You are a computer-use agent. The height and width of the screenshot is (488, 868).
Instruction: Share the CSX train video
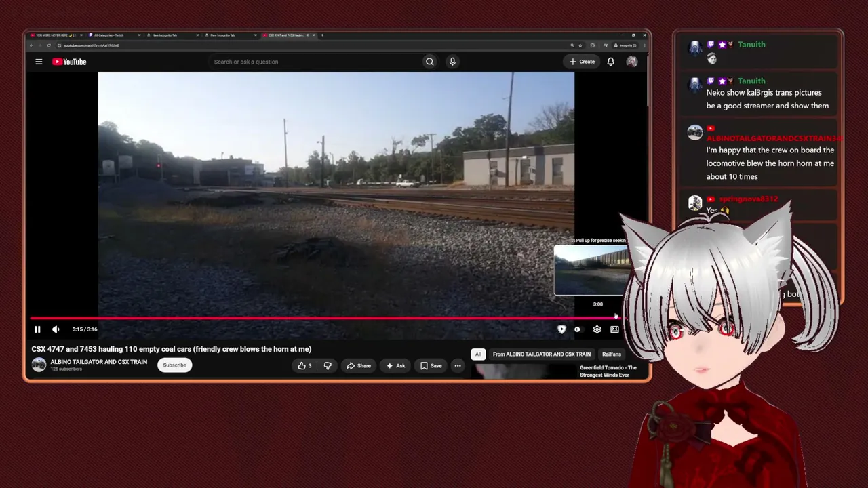click(x=359, y=366)
